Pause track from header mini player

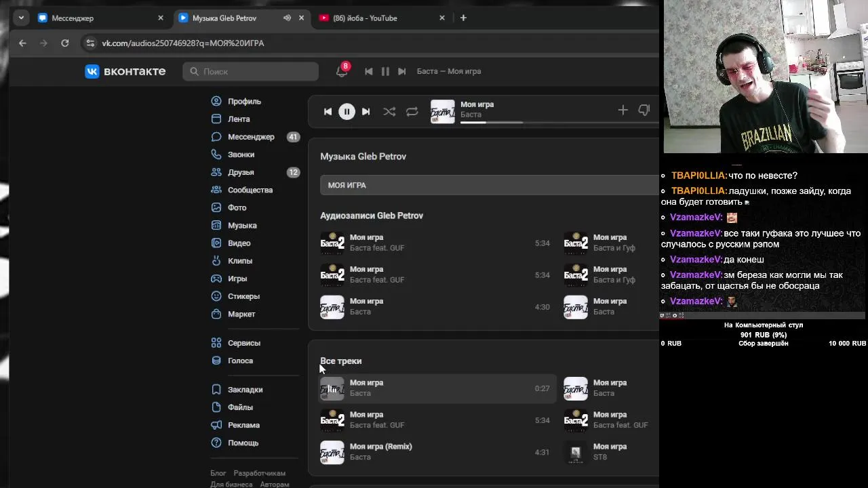tap(385, 71)
